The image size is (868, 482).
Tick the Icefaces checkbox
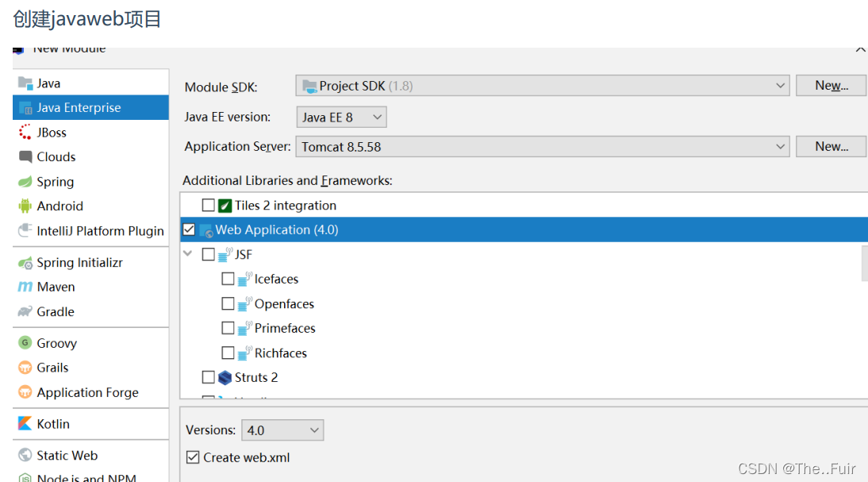(x=228, y=279)
